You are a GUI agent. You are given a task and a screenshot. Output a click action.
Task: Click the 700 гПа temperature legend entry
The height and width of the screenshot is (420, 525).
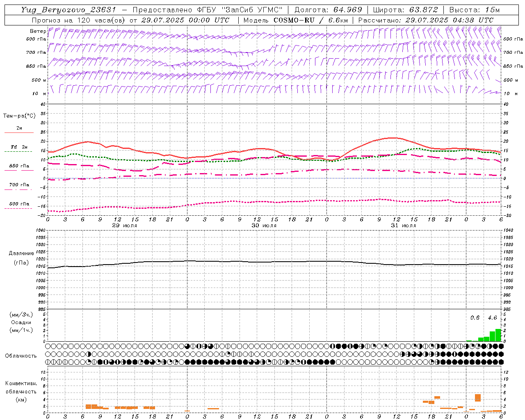[x=19, y=185]
